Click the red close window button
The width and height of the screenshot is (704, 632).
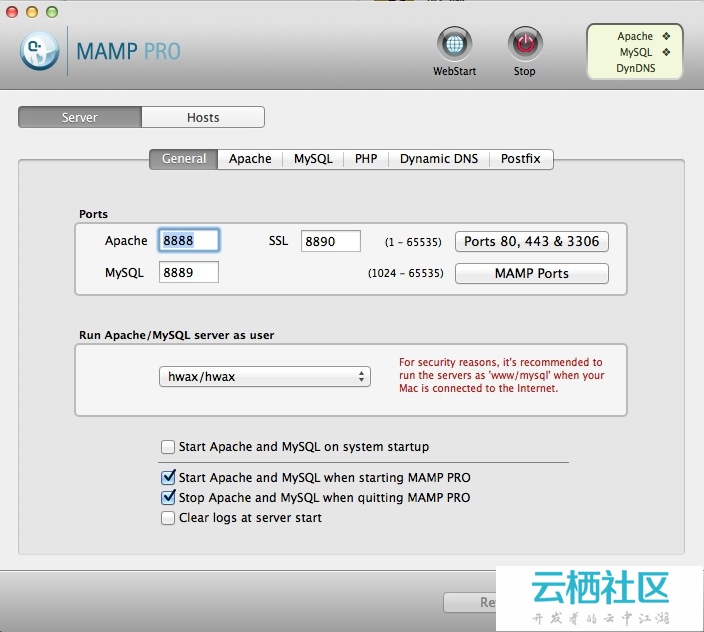(x=12, y=12)
